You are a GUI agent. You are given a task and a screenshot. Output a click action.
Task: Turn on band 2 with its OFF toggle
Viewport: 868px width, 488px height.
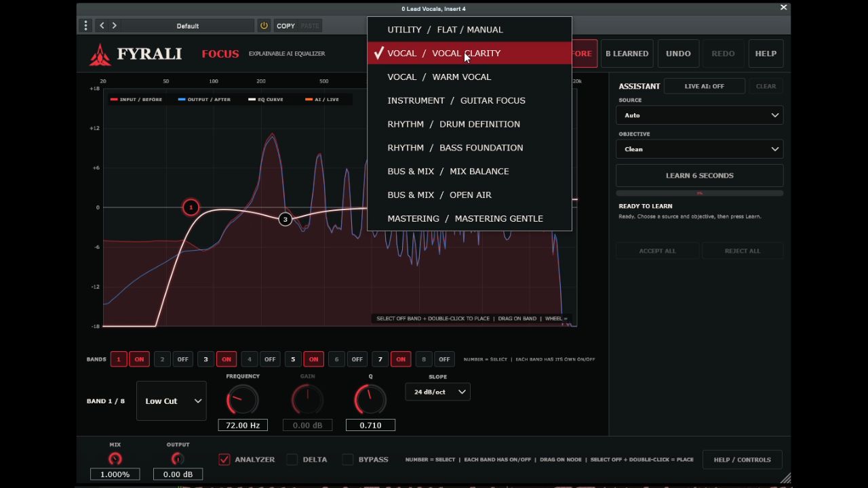point(182,359)
